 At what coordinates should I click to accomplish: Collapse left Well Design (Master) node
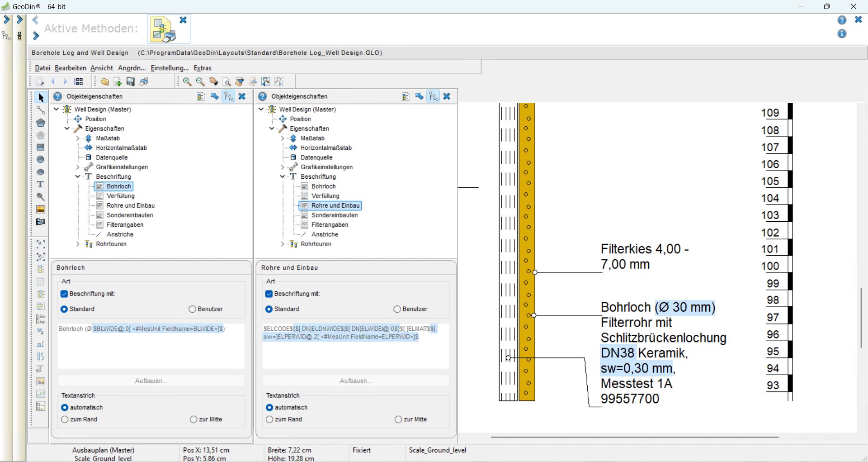point(57,109)
